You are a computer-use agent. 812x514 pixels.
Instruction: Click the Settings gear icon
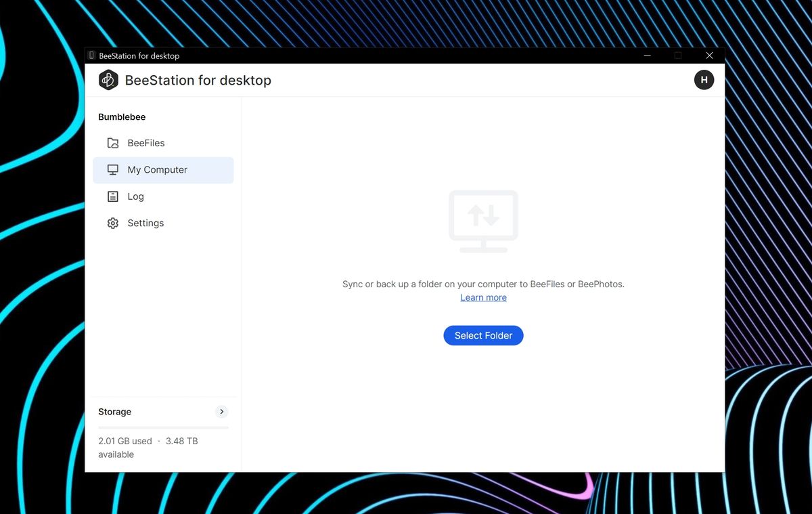(112, 223)
